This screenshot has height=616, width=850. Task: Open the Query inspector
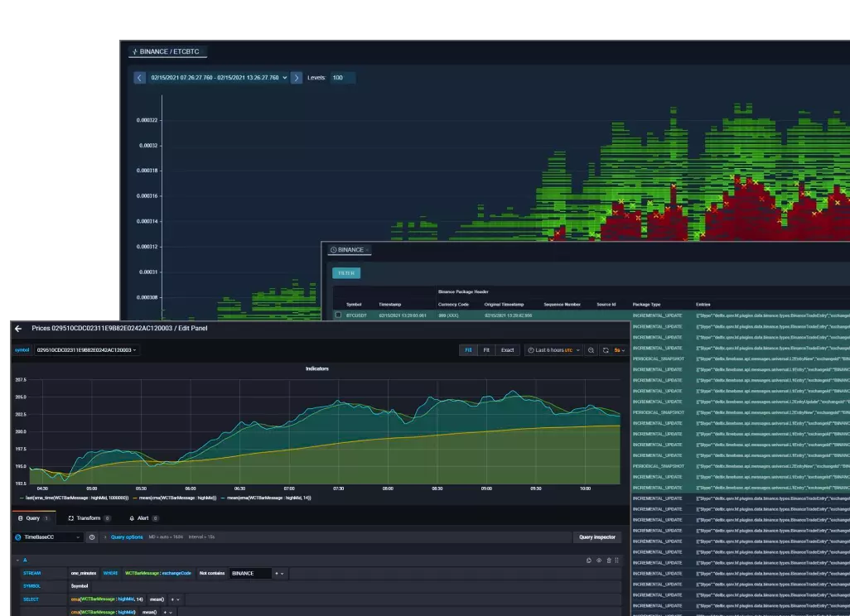(596, 537)
